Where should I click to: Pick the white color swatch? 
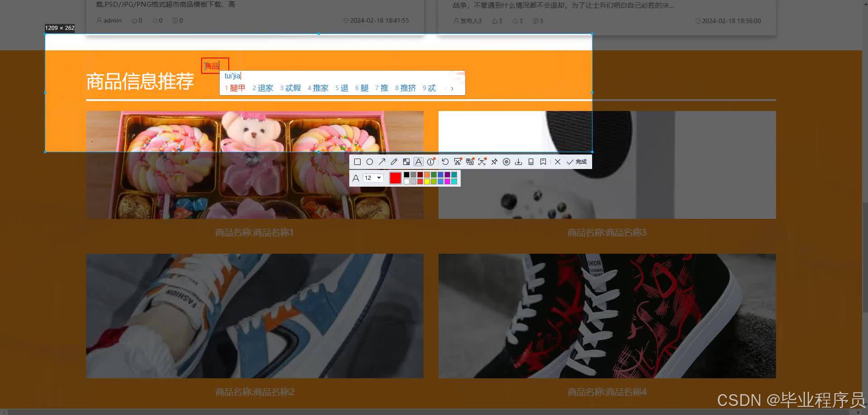pos(406,181)
